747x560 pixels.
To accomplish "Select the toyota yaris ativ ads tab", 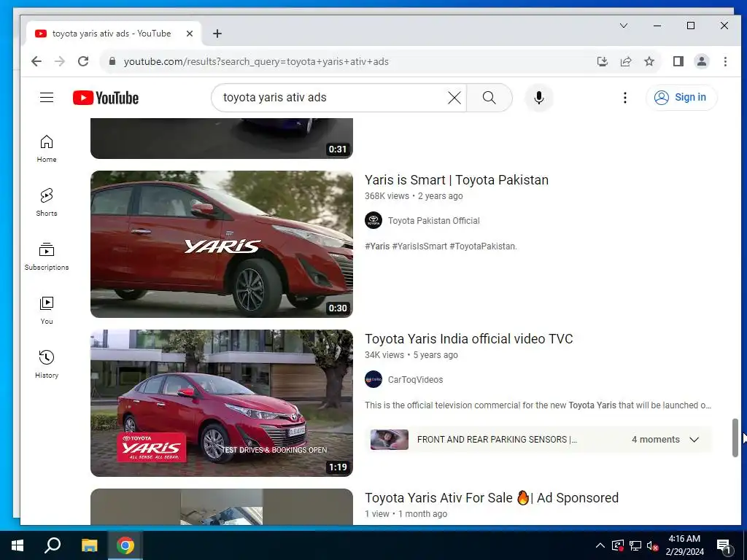I will (x=112, y=34).
